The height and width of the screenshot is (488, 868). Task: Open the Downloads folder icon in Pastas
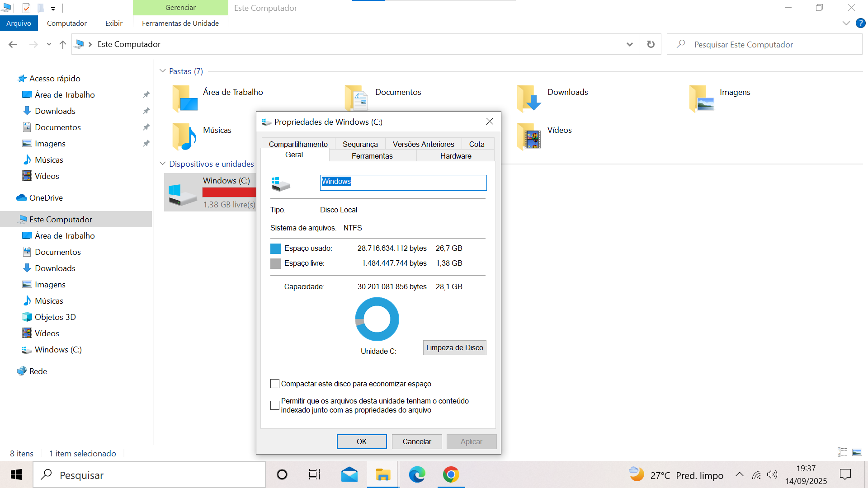(x=529, y=99)
